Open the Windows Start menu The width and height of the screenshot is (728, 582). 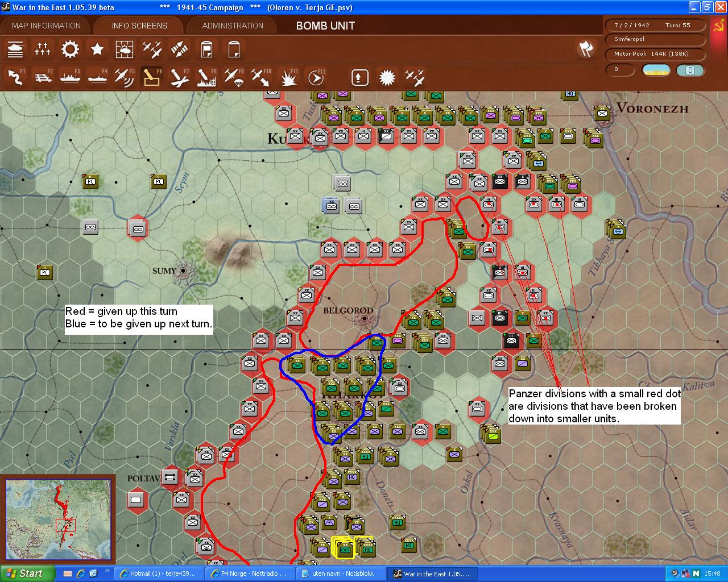point(28,573)
